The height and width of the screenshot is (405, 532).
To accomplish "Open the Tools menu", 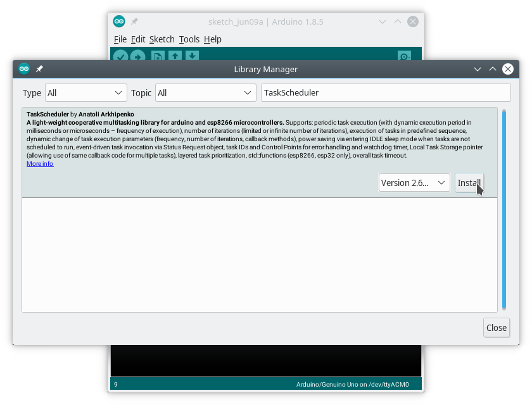I will tap(189, 39).
